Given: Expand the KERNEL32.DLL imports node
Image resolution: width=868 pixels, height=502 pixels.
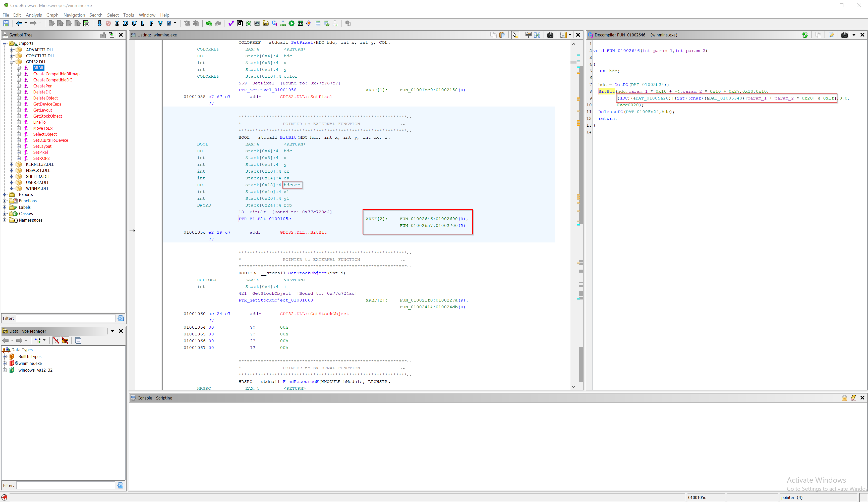Looking at the screenshot, I should 11,165.
